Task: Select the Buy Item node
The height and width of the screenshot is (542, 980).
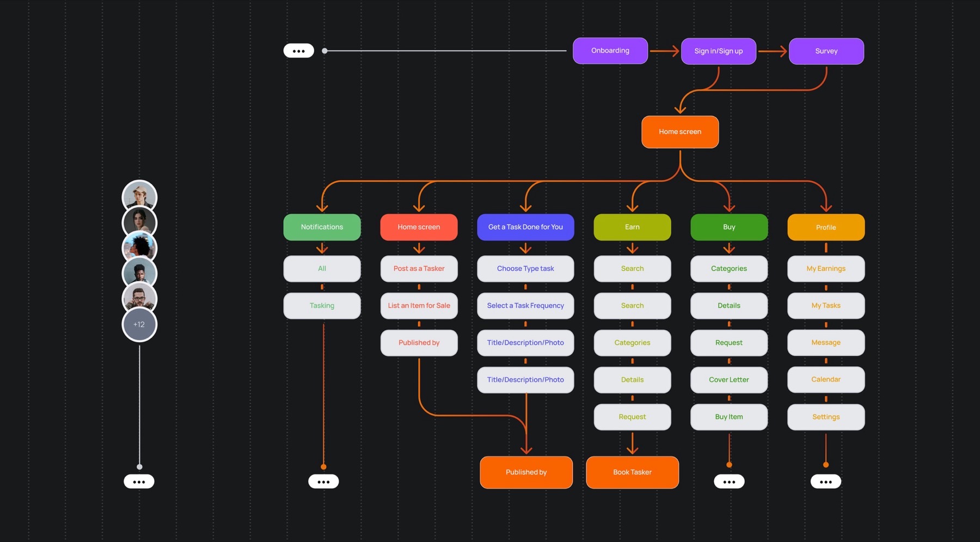Action: pos(729,417)
